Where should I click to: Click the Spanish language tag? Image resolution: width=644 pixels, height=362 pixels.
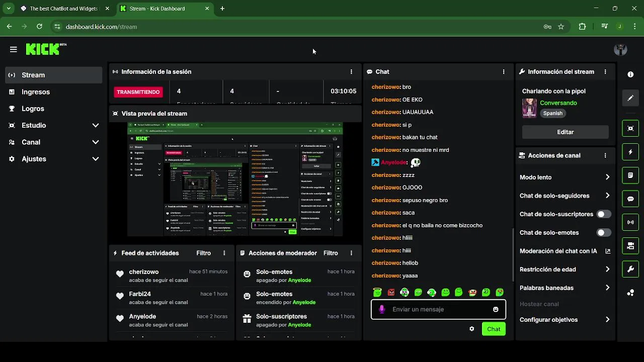pyautogui.click(x=552, y=114)
